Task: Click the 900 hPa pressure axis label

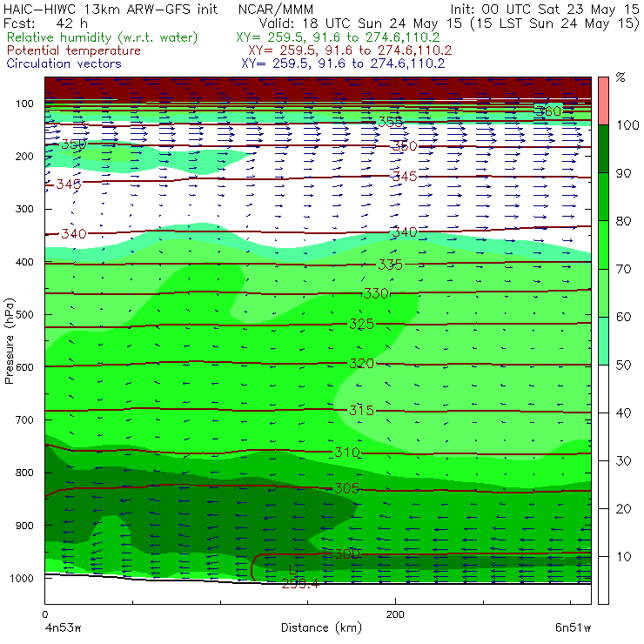Action: coord(24,526)
